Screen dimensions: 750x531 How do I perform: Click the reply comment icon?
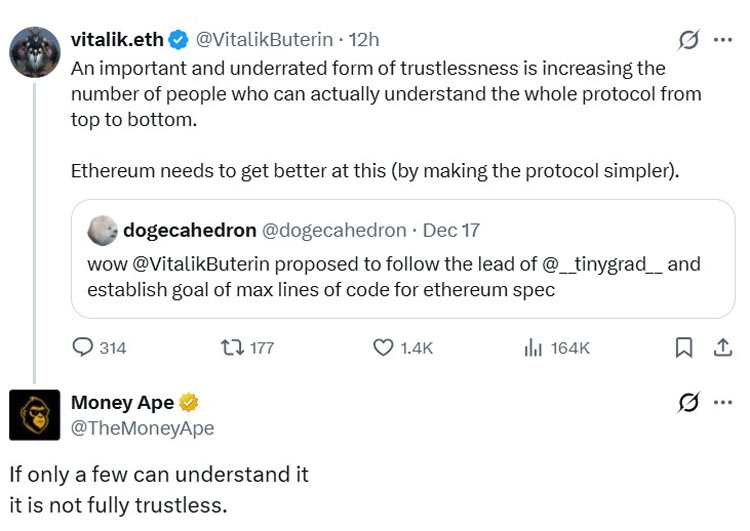tap(83, 347)
